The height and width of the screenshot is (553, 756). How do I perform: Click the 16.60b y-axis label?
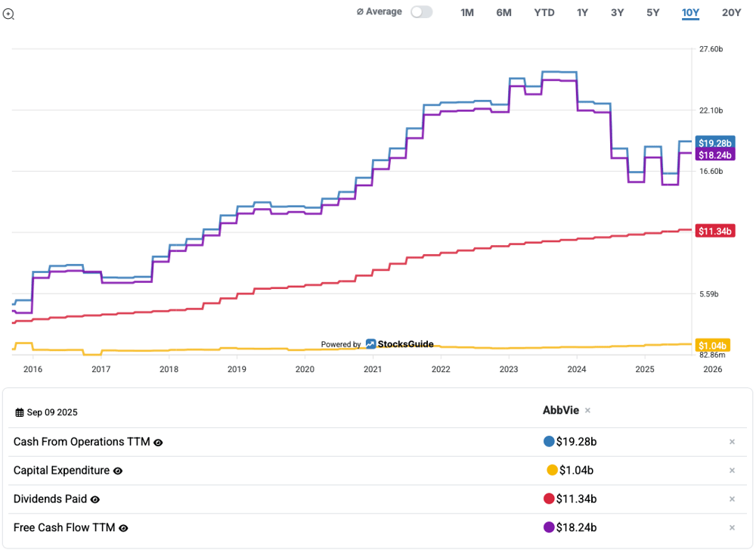[x=711, y=171]
